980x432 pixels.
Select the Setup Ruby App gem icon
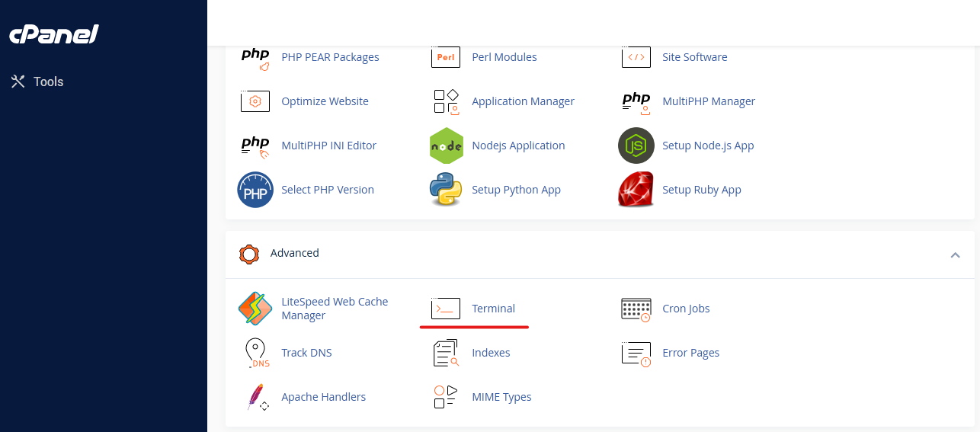[636, 190]
